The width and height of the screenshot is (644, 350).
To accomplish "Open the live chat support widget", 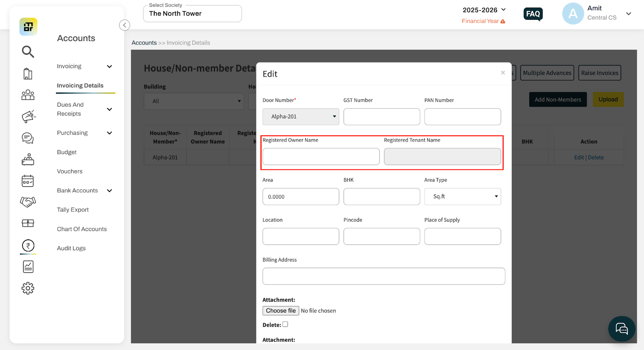I will pos(622,329).
